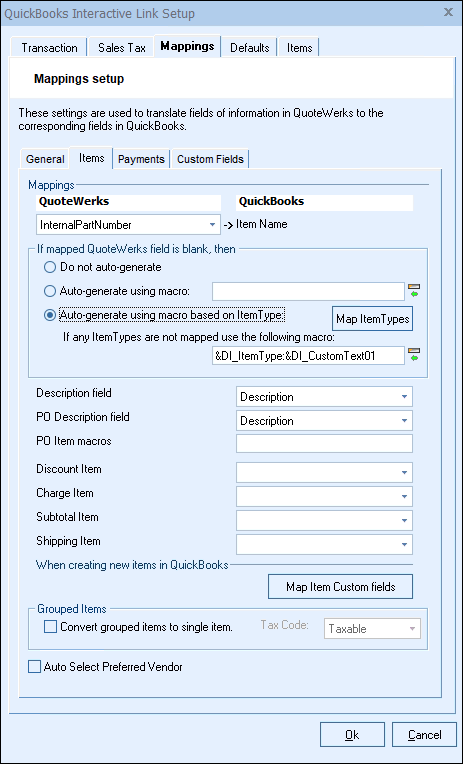Screen dimensions: 463x764
Task: Switch to the Transaction tab
Action: 49,48
